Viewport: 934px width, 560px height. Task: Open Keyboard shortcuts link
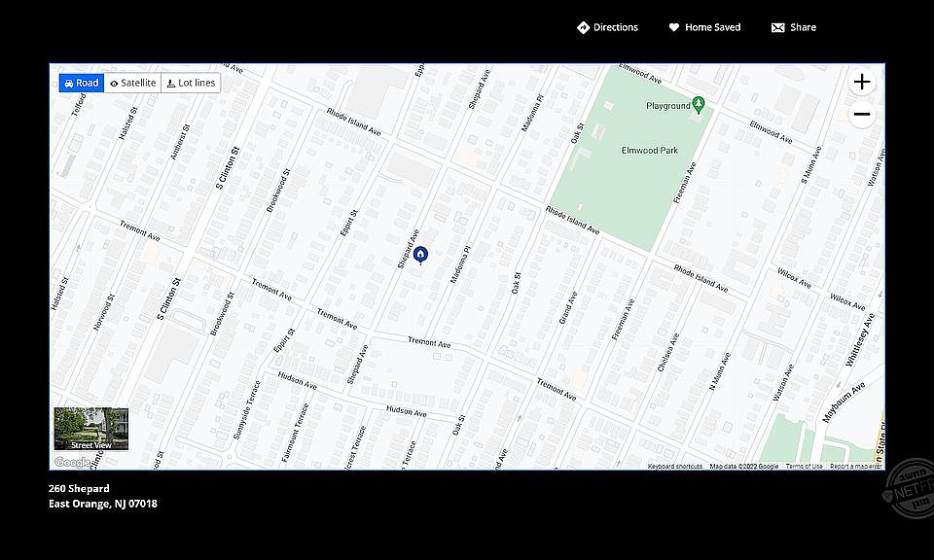point(675,466)
